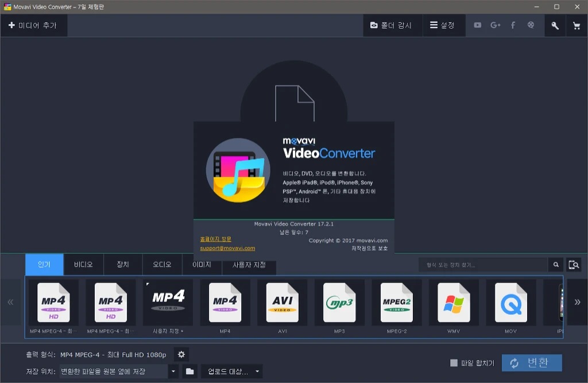This screenshot has height=383, width=588.
Task: Click the Movavi app logo in splash
Action: coord(238,171)
